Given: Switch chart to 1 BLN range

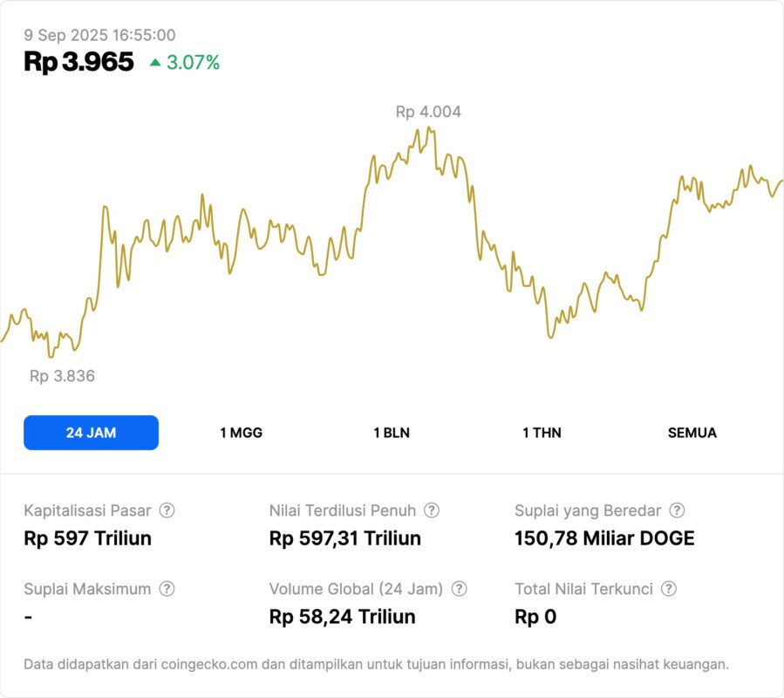Looking at the screenshot, I should pyautogui.click(x=392, y=433).
